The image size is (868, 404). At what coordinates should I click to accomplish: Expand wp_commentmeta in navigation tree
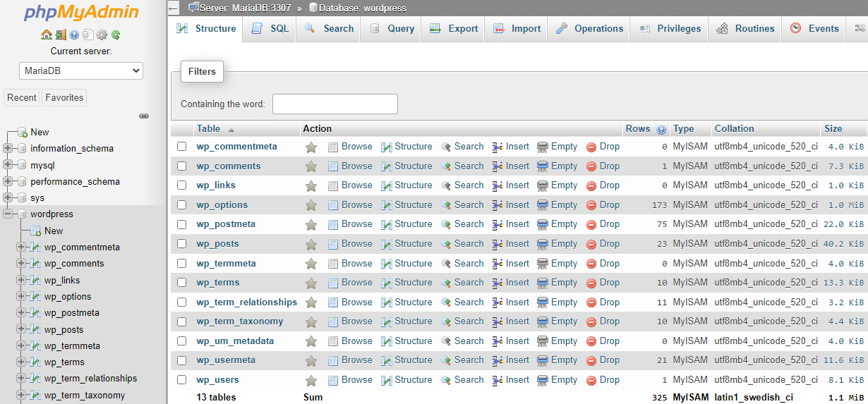(21, 247)
